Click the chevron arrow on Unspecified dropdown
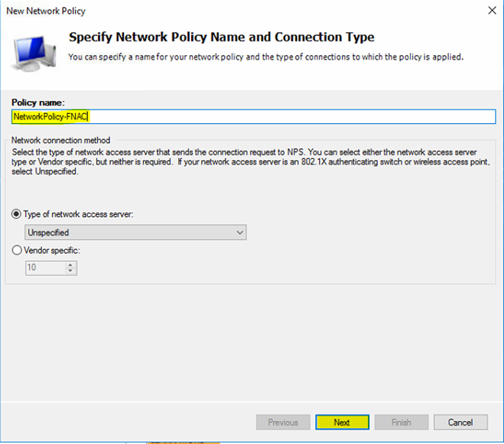This screenshot has height=444, width=504. click(x=240, y=232)
